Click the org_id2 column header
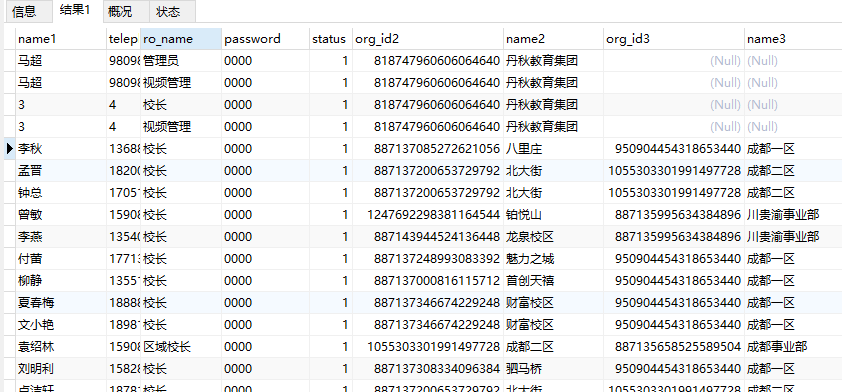 pyautogui.click(x=428, y=39)
